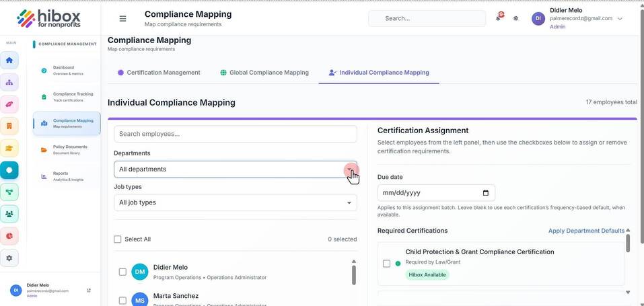Click the palmerecordz@gmail.com text in header
Viewport: 644px width, 306px height.
581,18
